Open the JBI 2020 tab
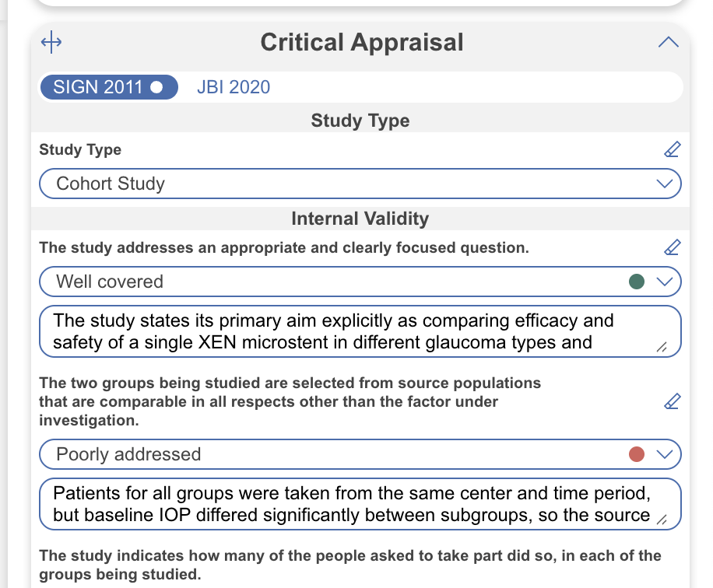Image resolution: width=713 pixels, height=588 pixels. 234,87
